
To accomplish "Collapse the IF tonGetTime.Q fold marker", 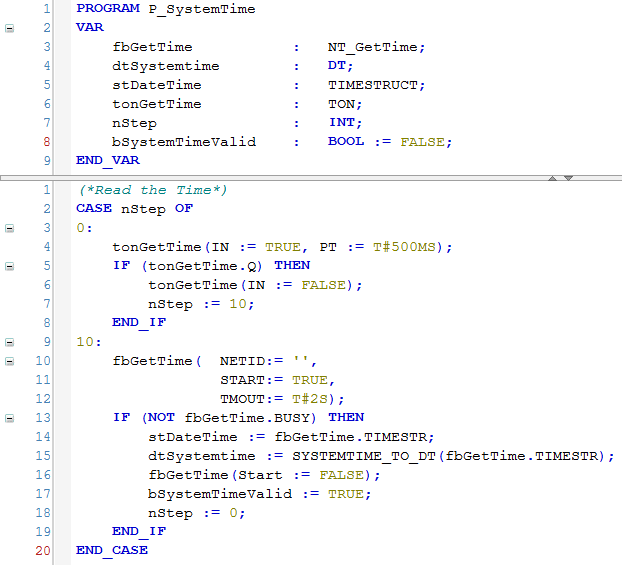I will (x=10, y=266).
